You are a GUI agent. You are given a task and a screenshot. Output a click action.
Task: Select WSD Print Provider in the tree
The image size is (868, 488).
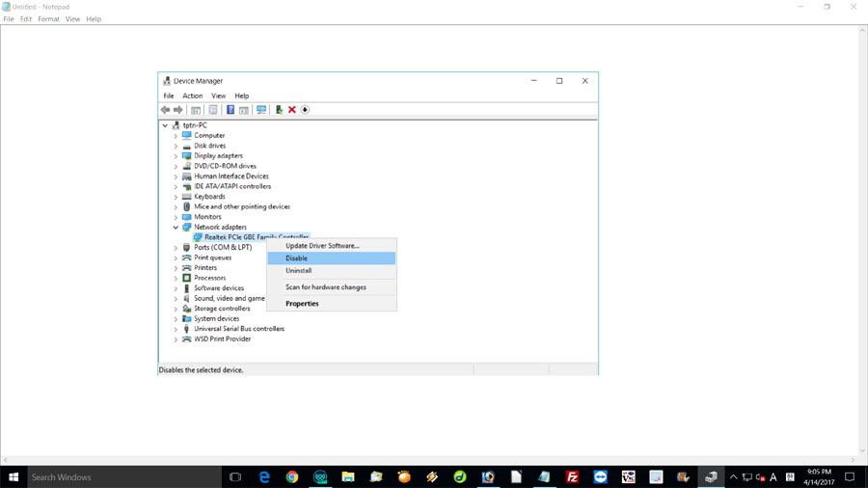[x=222, y=339]
